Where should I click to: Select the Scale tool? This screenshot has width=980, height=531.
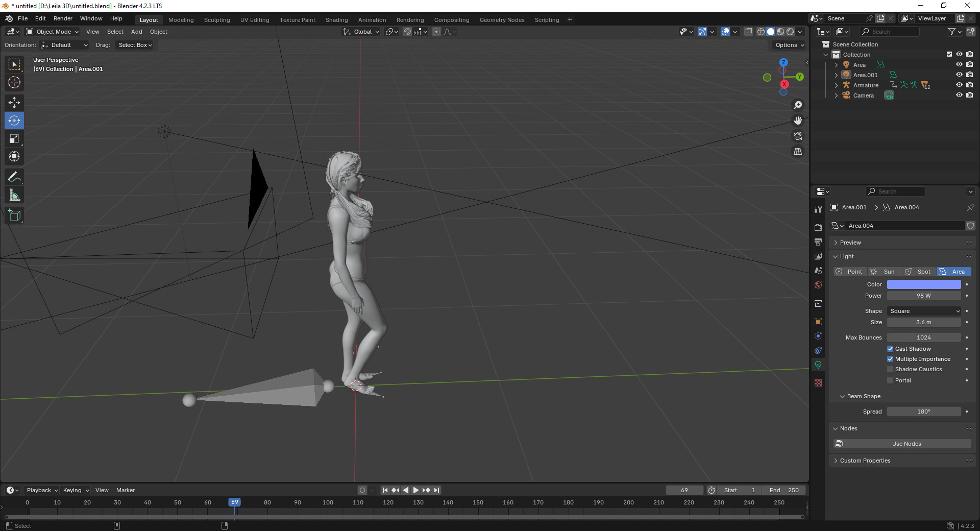coord(14,138)
